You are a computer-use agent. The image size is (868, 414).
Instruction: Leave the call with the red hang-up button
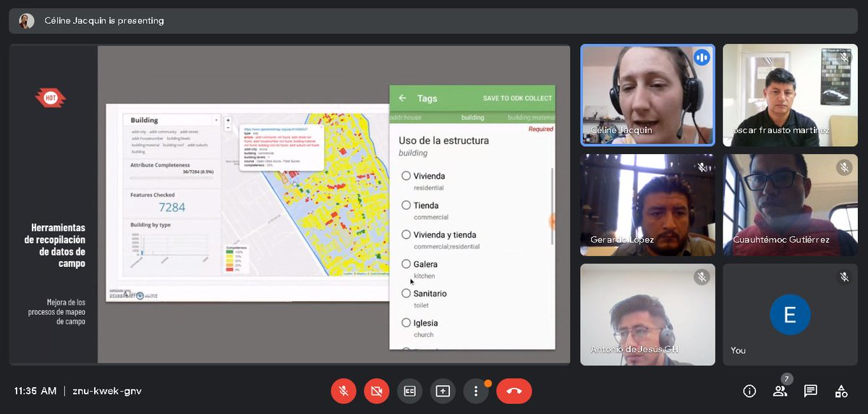tap(514, 391)
